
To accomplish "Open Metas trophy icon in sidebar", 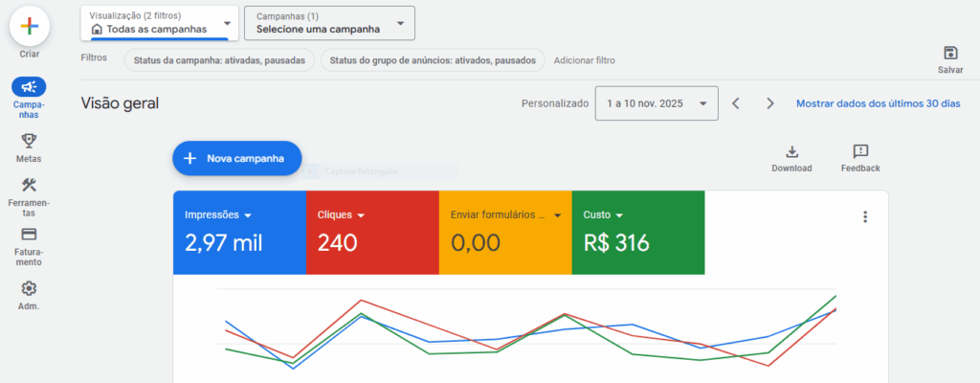I will [x=29, y=140].
